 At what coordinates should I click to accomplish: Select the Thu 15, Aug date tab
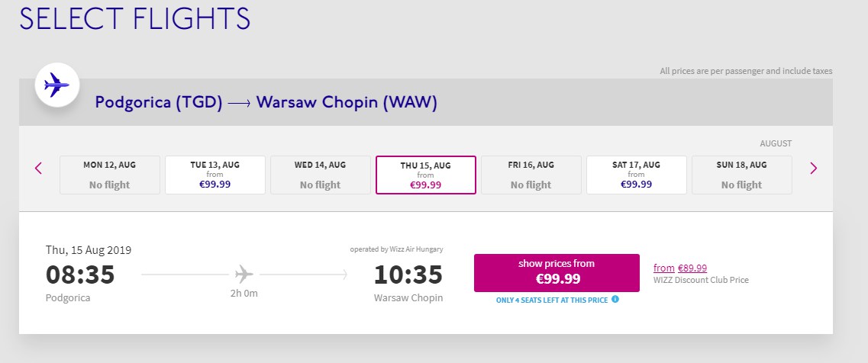pos(426,175)
